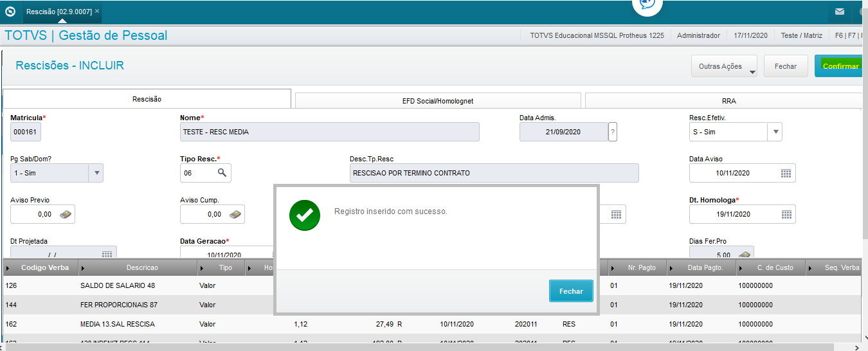868x351 pixels.
Task: Click the TOTVS | Gestão de Pessoal title
Action: click(x=86, y=35)
